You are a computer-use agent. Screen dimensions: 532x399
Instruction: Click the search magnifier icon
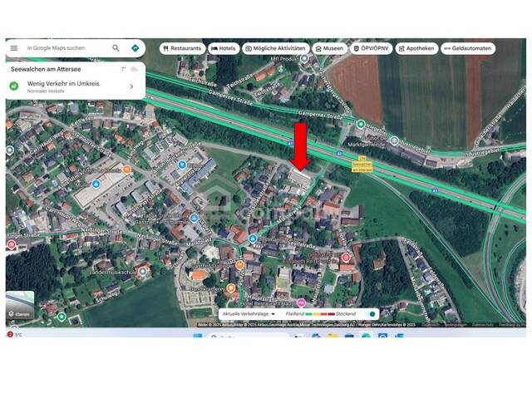tap(116, 48)
